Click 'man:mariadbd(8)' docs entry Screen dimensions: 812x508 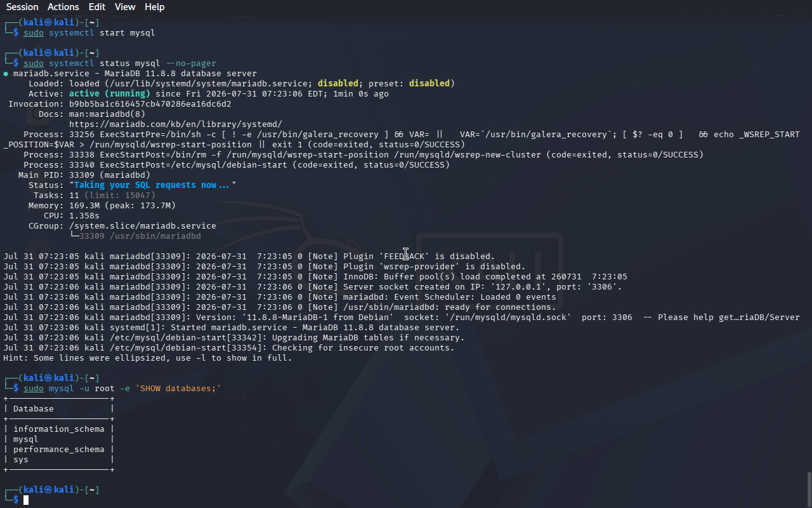107,114
